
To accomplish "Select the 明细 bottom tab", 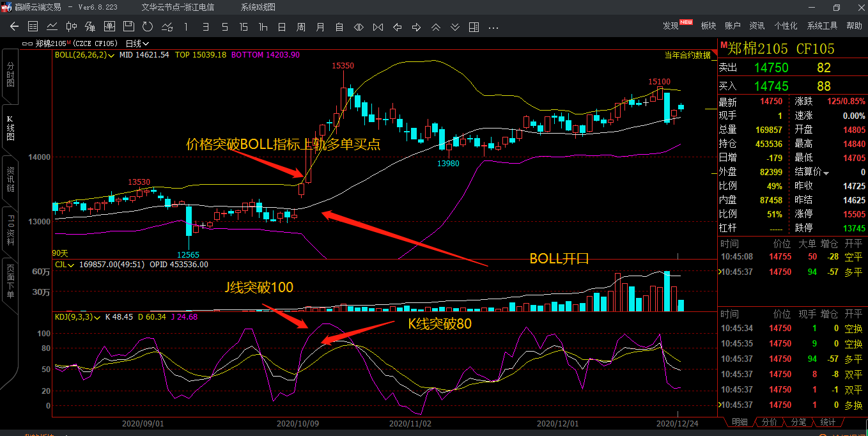I will click(740, 422).
